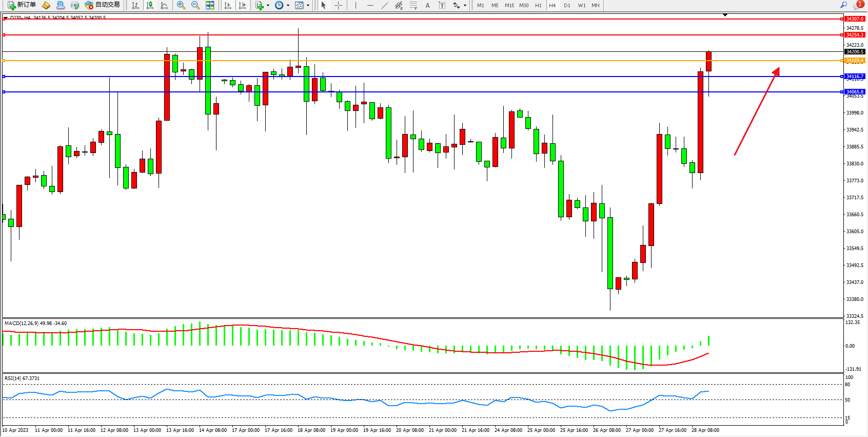Viewport: 868px width, 437px height.
Task: Open the chart templates dropdown
Action: [308, 6]
